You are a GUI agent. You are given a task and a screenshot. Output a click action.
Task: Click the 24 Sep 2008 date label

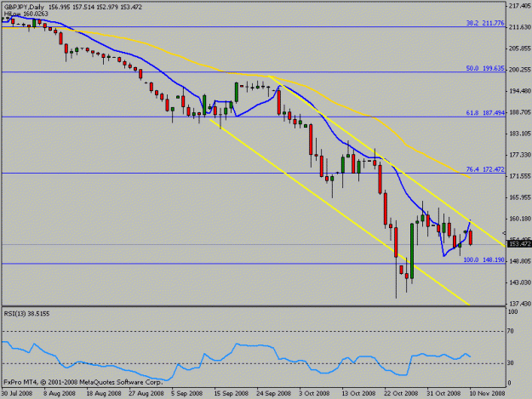274,394
